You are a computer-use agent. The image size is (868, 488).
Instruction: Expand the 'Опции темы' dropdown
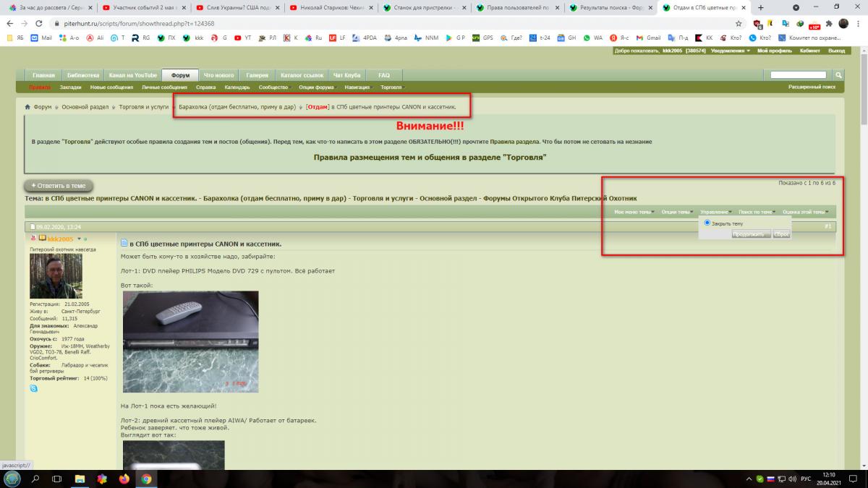678,212
